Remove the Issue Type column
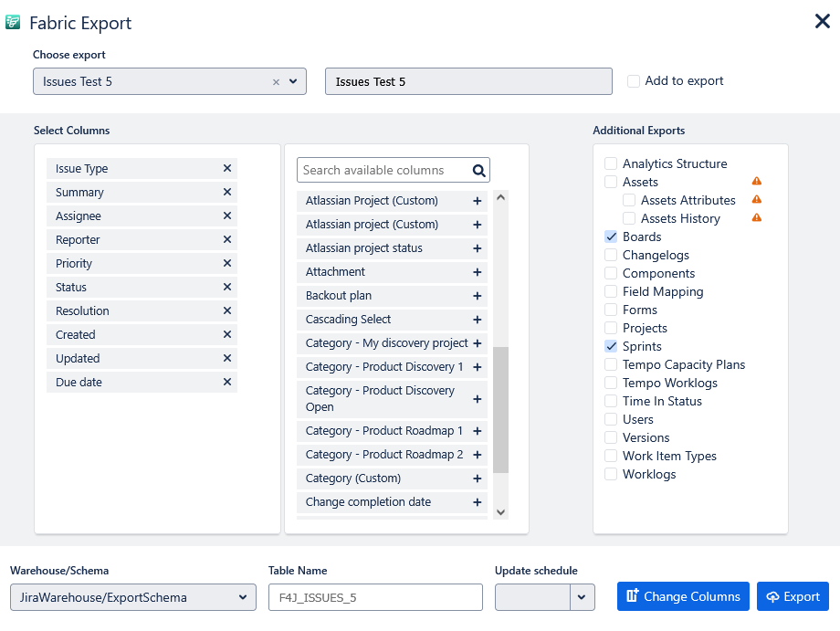Image resolution: width=840 pixels, height=631 pixels. click(227, 169)
